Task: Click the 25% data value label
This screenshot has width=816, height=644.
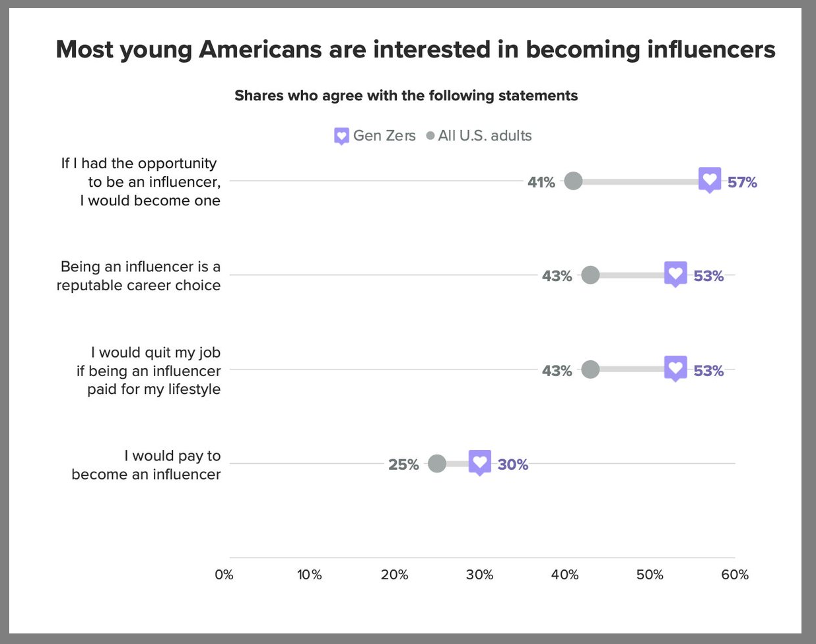Action: pos(403,465)
